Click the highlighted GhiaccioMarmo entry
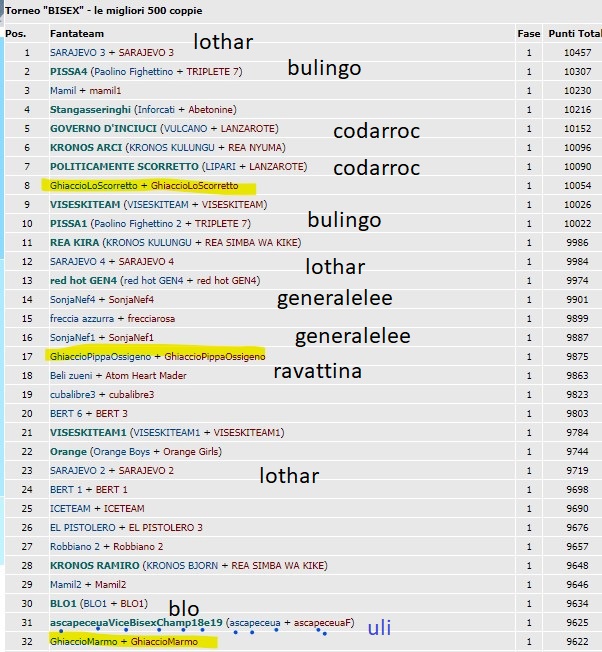This screenshot has width=602, height=652. click(124, 642)
